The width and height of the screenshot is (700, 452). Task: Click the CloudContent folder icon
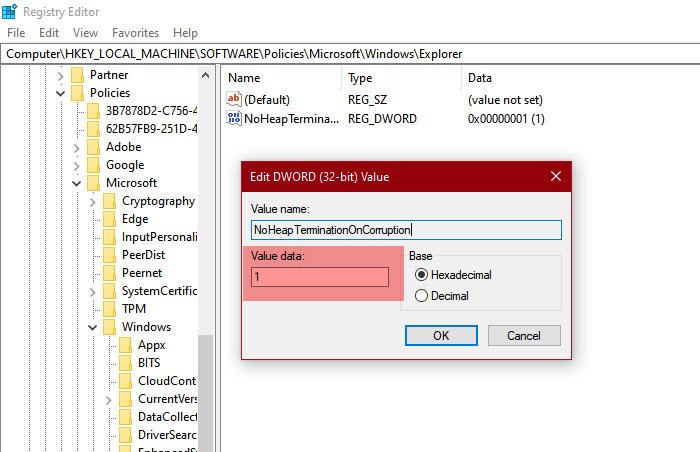pos(126,381)
